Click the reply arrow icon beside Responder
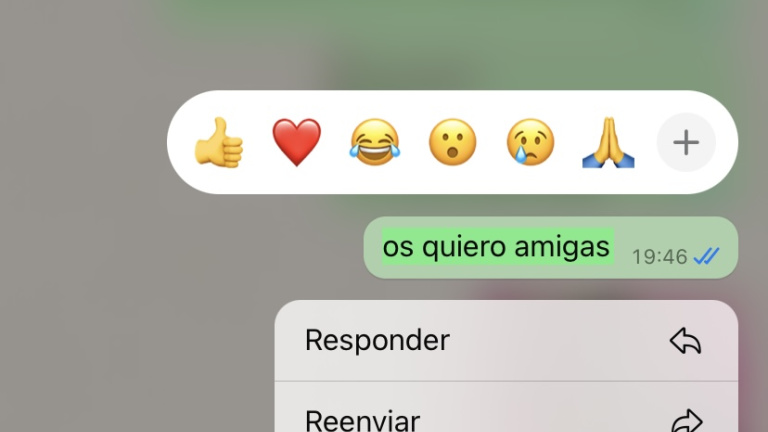 [x=686, y=340]
